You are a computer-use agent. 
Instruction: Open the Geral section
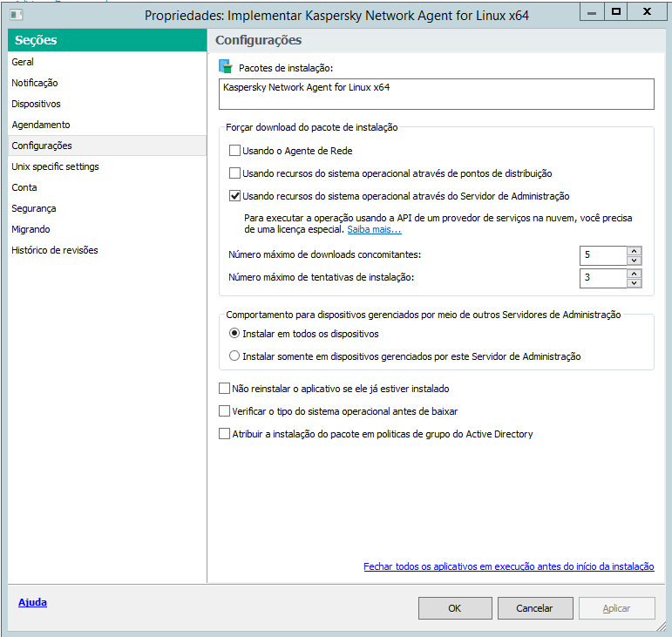click(107, 62)
